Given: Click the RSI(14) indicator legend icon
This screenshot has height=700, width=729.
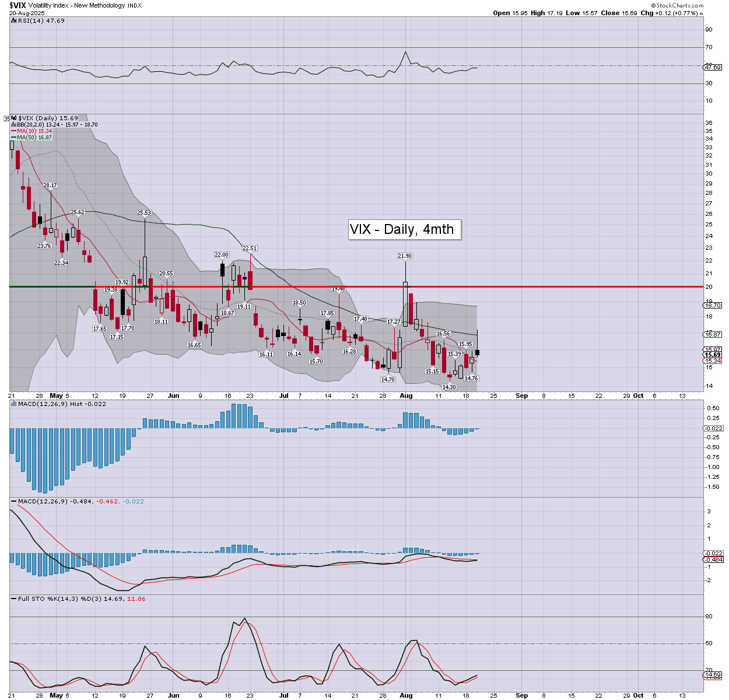Looking at the screenshot, I should pyautogui.click(x=13, y=20).
